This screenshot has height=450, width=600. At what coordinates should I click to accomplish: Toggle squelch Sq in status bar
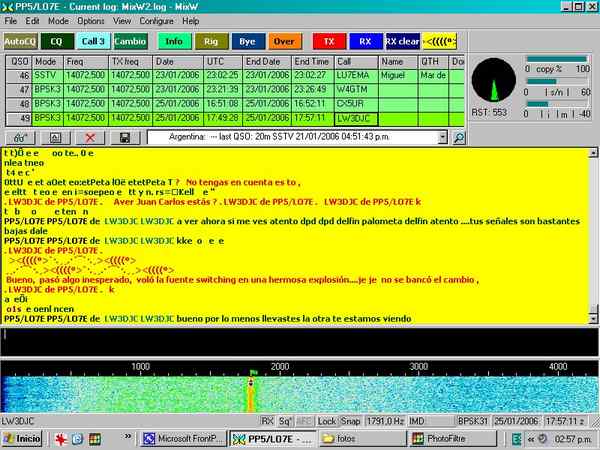click(285, 421)
